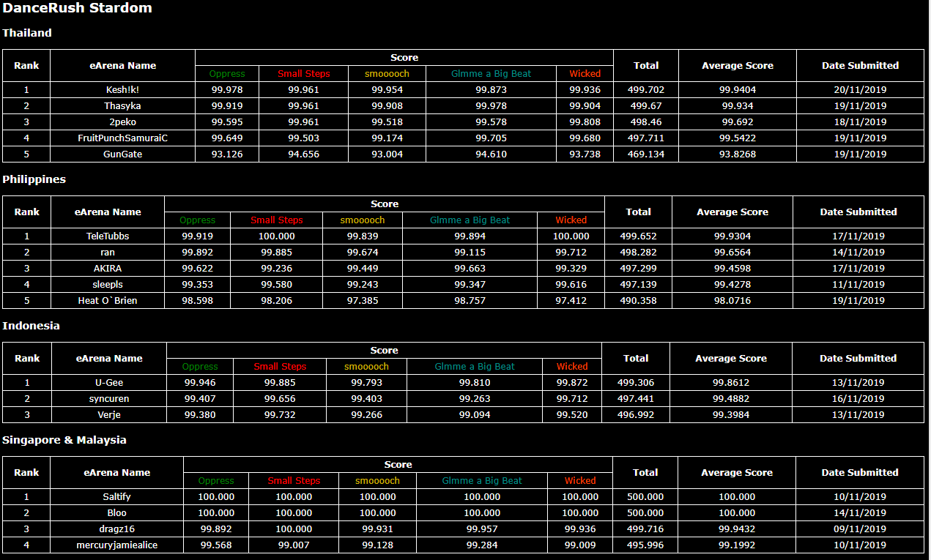Image resolution: width=931 pixels, height=560 pixels.
Task: Click the FruitPunchSamuraiC player name
Action: [x=122, y=138]
